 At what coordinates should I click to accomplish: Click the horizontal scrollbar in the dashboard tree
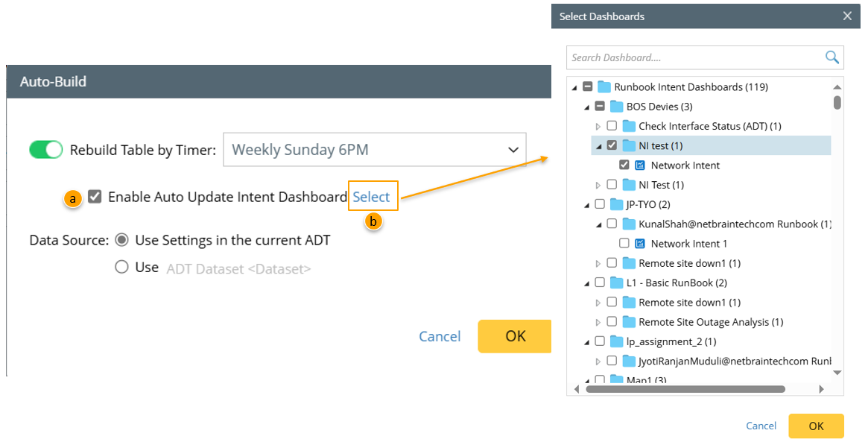click(685, 388)
